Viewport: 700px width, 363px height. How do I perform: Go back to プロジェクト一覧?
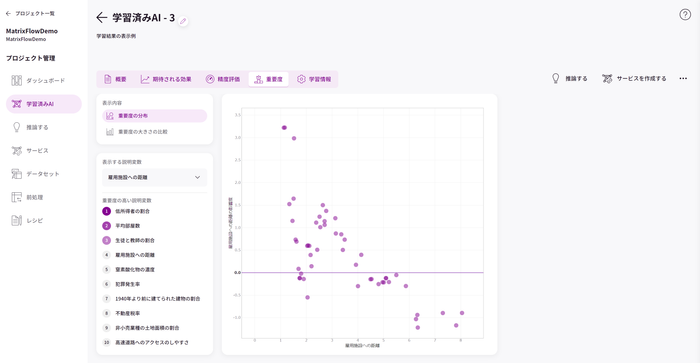coord(30,13)
